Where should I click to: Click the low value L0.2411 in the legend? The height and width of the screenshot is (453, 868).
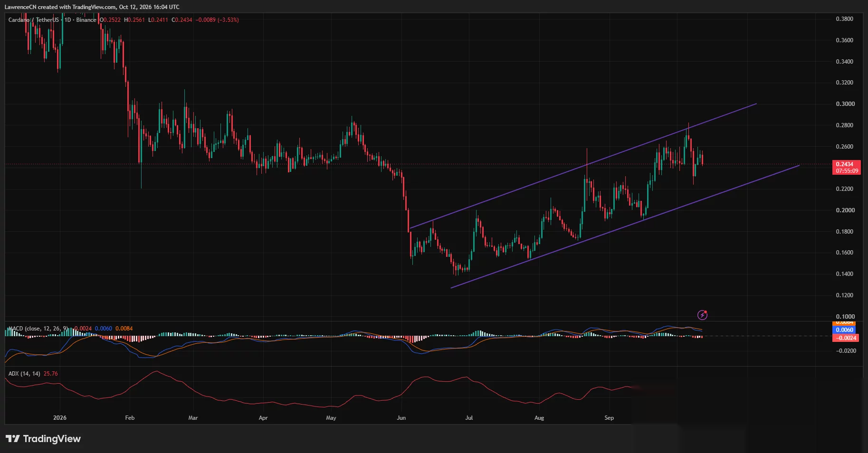pos(158,20)
